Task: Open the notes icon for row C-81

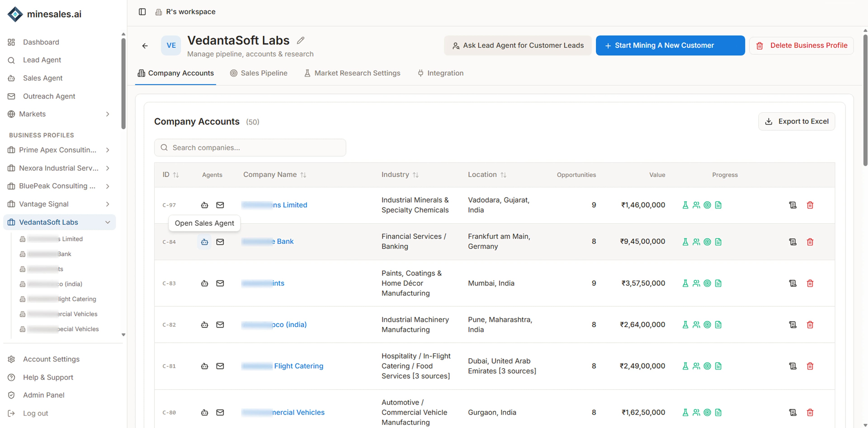Action: 793,366
